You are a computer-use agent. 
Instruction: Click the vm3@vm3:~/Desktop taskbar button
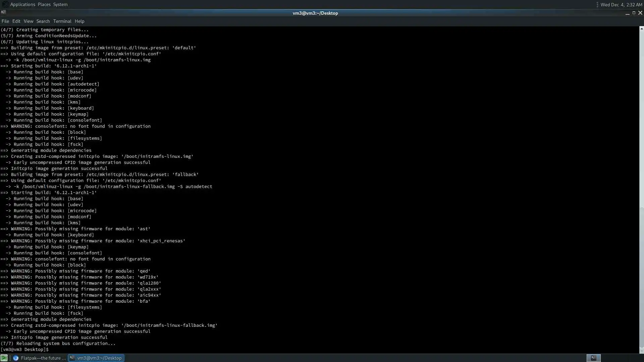(x=96, y=358)
